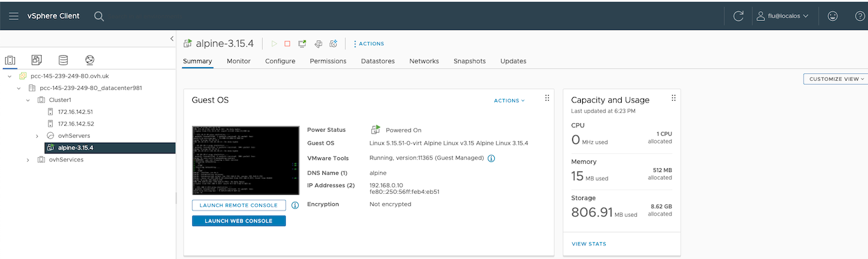Collapse the Cluster1 tree node
868x259 pixels.
coord(28,100)
